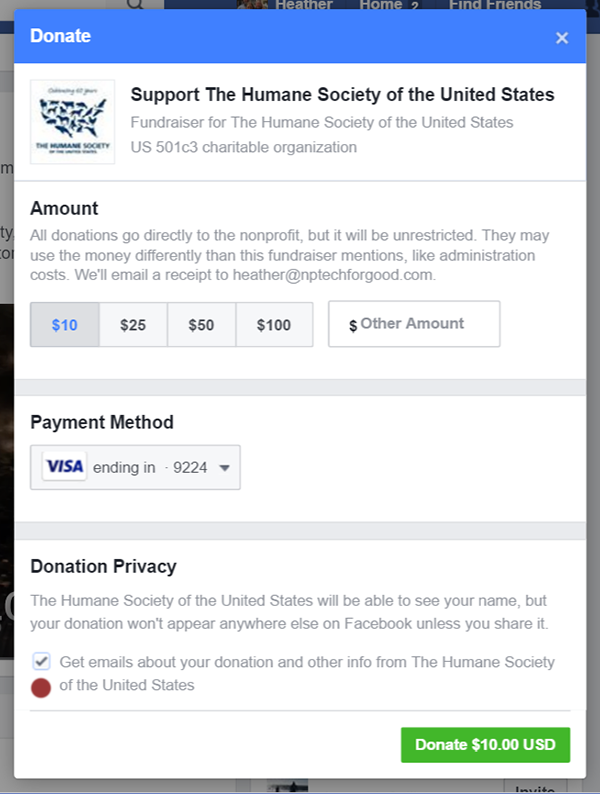Close the Donate dialog with the X
Viewport: 600px width, 794px height.
[x=562, y=38]
